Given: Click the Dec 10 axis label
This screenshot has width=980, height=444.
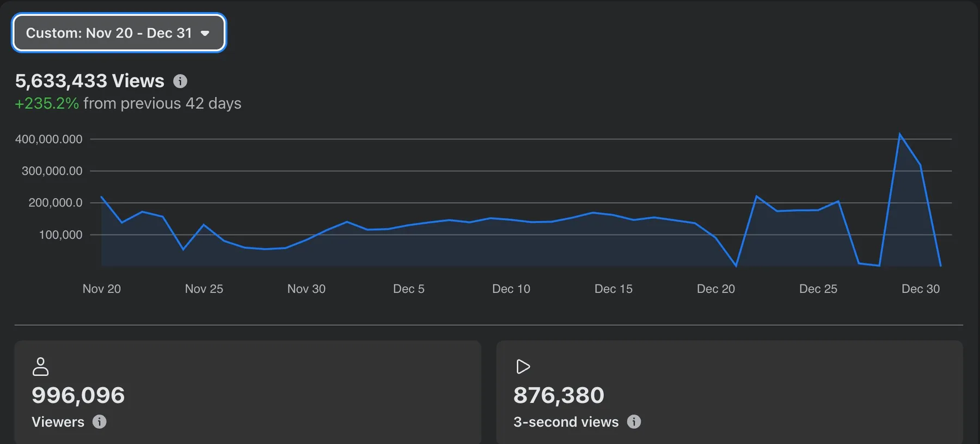Looking at the screenshot, I should 511,289.
